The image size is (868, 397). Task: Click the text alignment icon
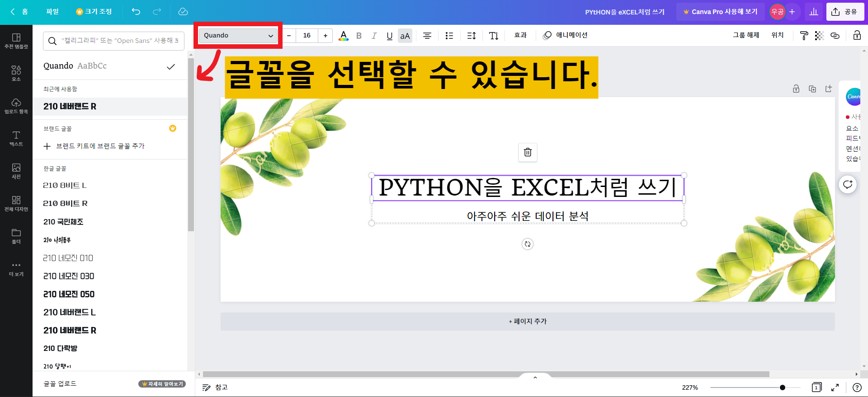[x=427, y=36]
